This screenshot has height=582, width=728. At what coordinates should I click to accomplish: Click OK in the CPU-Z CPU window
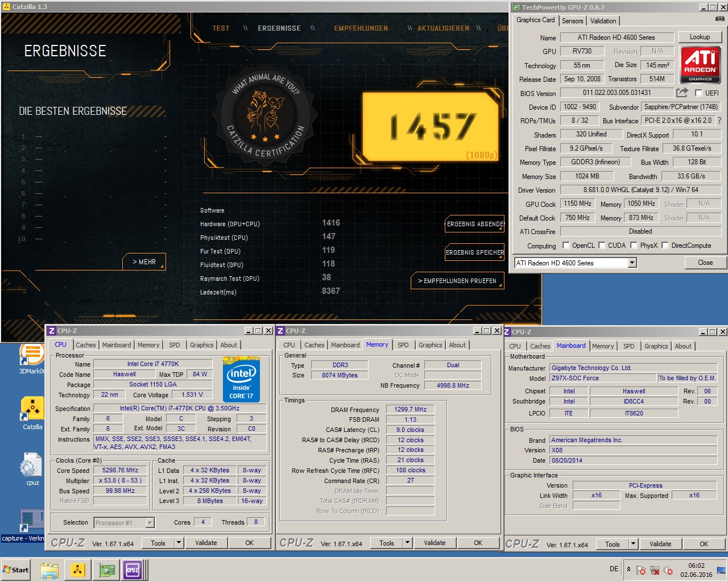tap(249, 543)
